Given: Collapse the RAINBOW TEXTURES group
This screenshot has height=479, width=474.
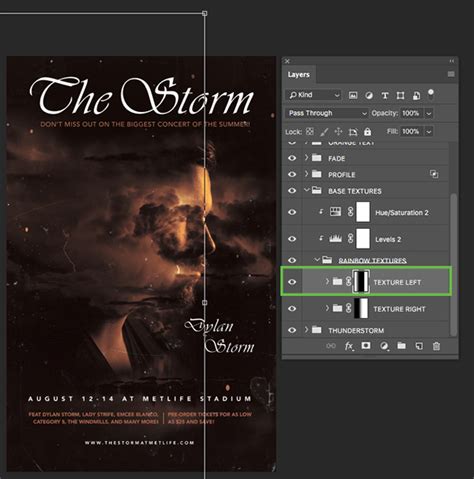Looking at the screenshot, I should pos(317,259).
